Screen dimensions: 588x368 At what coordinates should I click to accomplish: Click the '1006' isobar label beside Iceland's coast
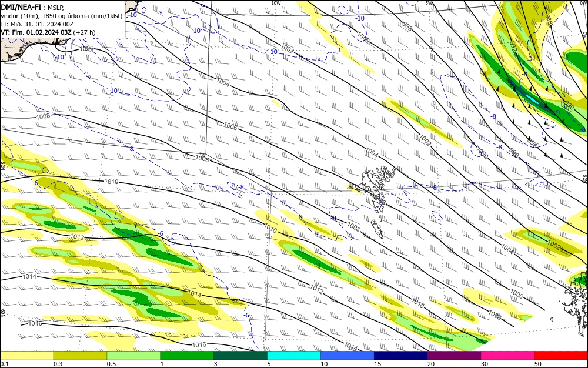coord(86,48)
